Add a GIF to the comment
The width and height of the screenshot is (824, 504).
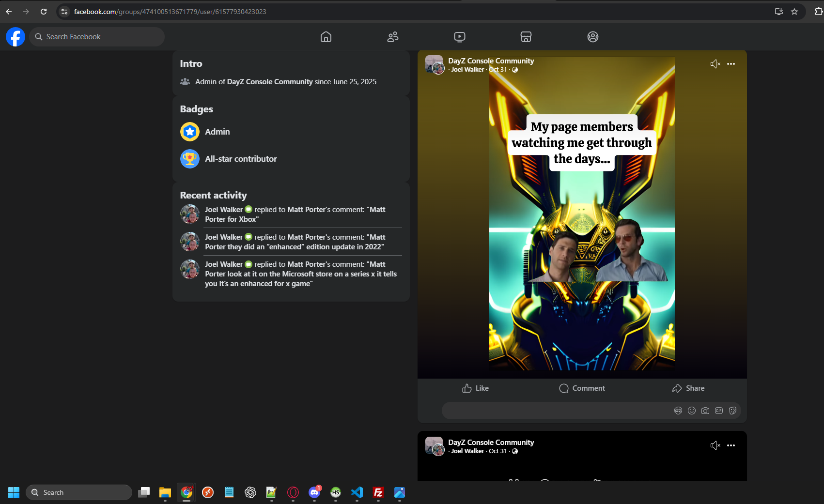pyautogui.click(x=719, y=411)
